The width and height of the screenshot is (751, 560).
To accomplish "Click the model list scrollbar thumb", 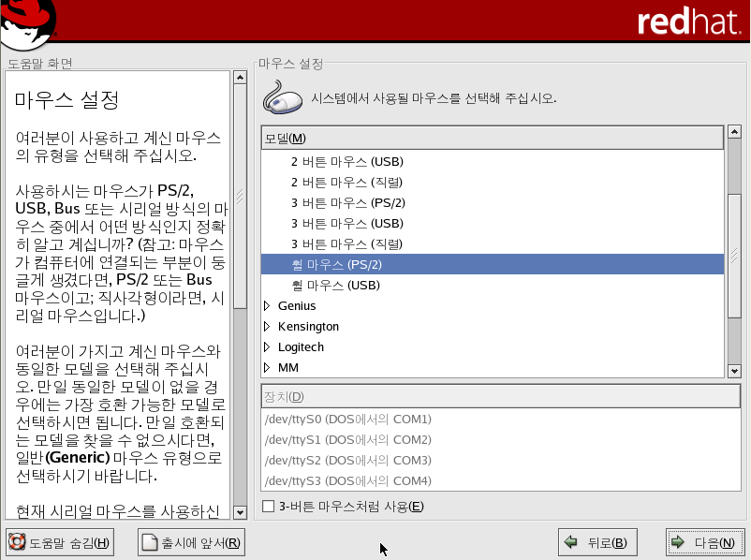I will (734, 256).
